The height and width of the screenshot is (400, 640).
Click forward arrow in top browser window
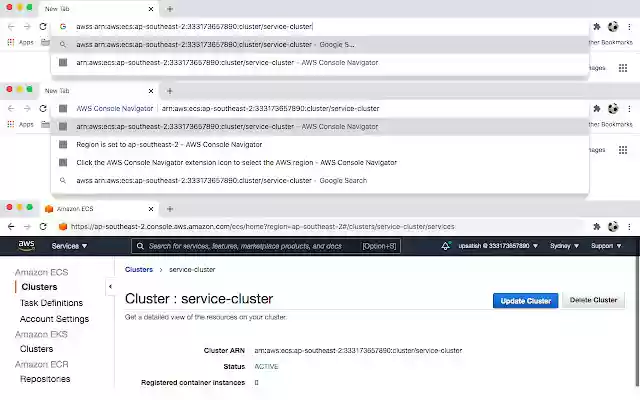tap(27, 27)
